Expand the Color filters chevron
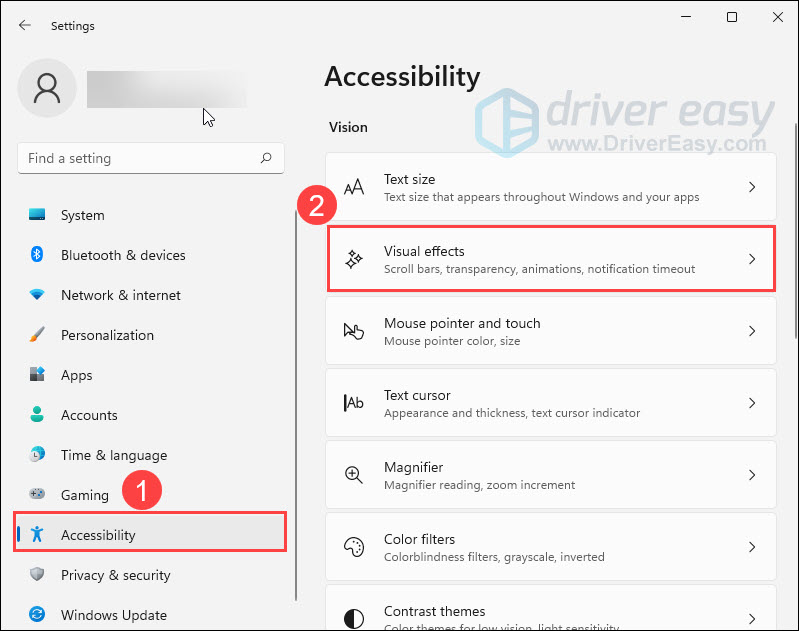The width and height of the screenshot is (799, 631). coord(752,547)
